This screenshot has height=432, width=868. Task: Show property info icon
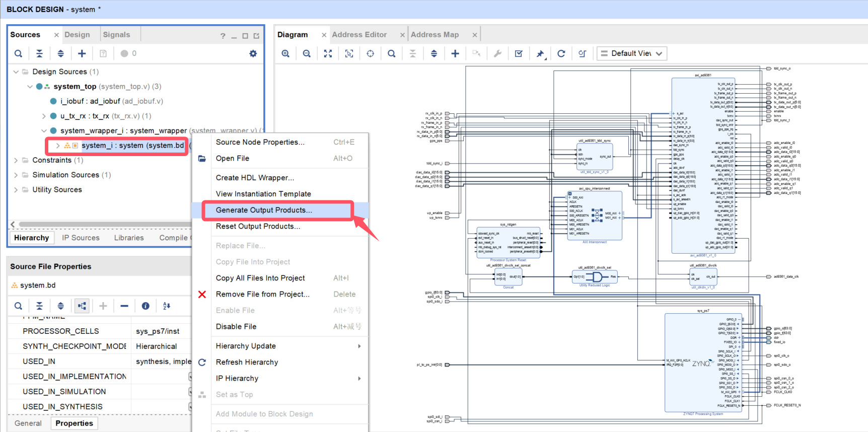point(146,306)
